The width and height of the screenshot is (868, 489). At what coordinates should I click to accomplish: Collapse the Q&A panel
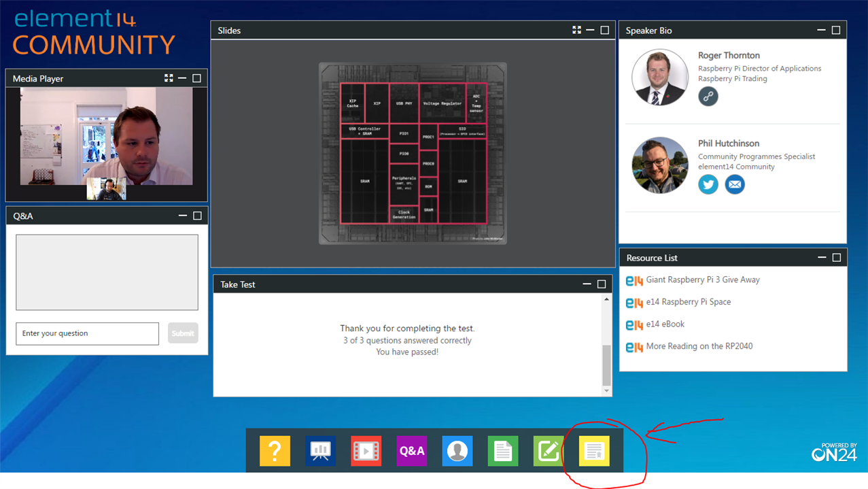point(182,216)
